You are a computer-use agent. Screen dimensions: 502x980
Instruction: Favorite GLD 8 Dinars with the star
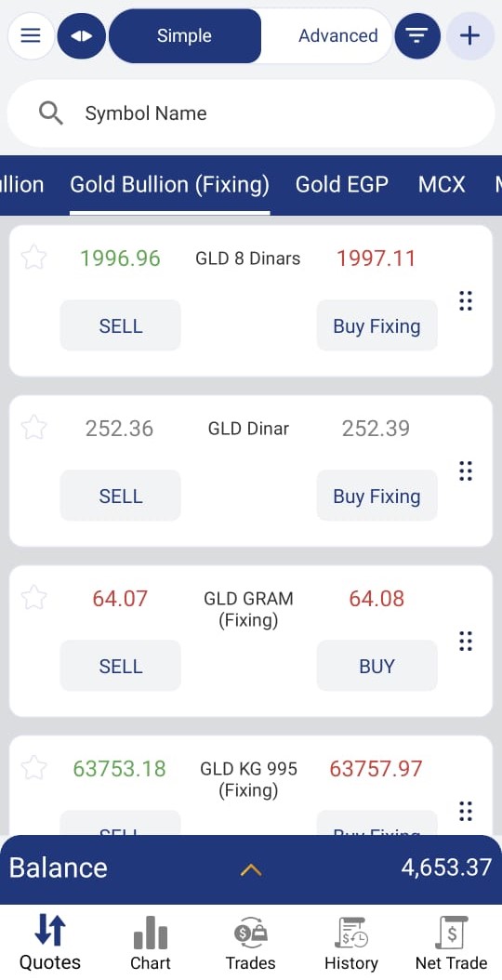[x=33, y=258]
